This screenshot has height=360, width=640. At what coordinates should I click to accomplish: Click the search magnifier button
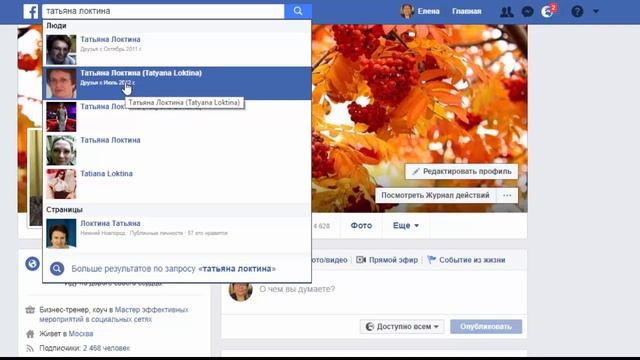click(x=298, y=11)
